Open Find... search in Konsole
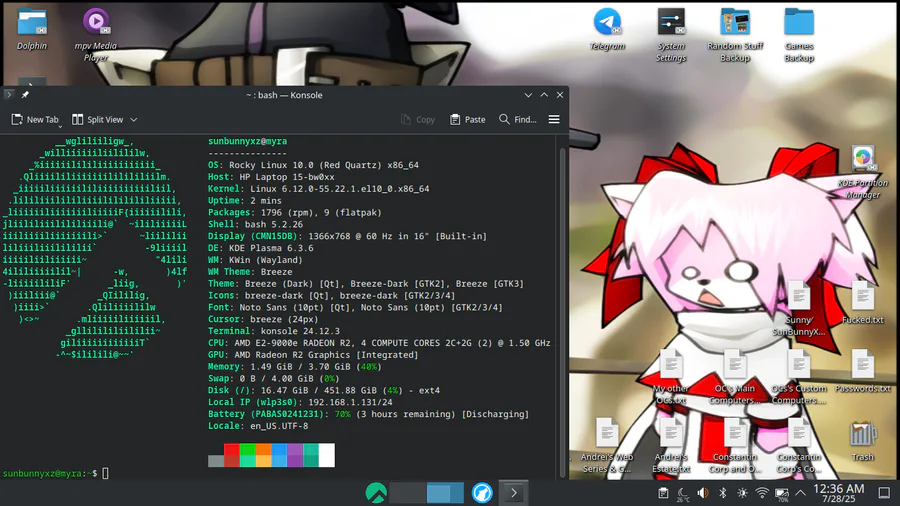The image size is (900, 506). tap(518, 119)
